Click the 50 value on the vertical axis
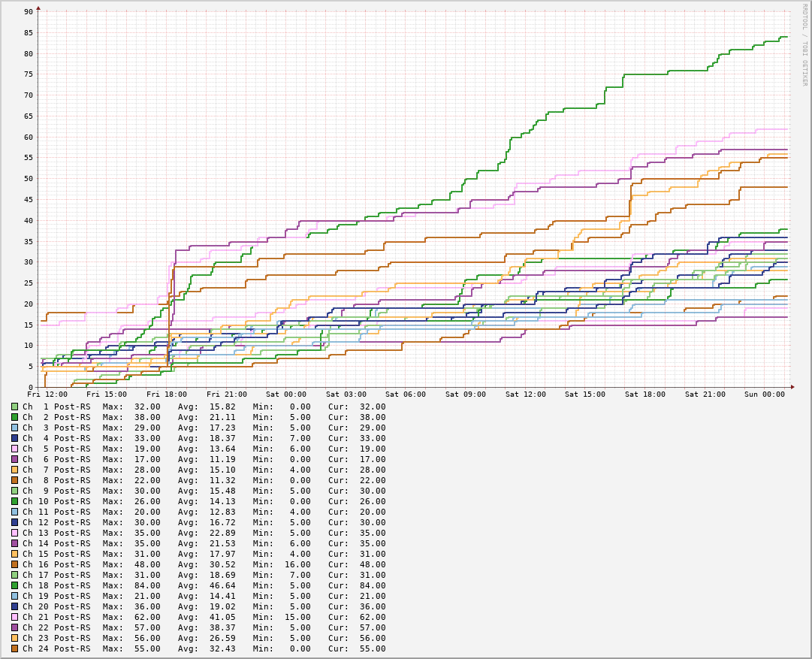Image resolution: width=812 pixels, height=659 pixels. 29,178
